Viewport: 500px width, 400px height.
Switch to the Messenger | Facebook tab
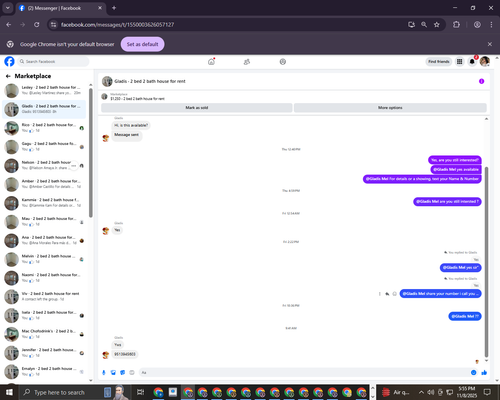[61, 8]
